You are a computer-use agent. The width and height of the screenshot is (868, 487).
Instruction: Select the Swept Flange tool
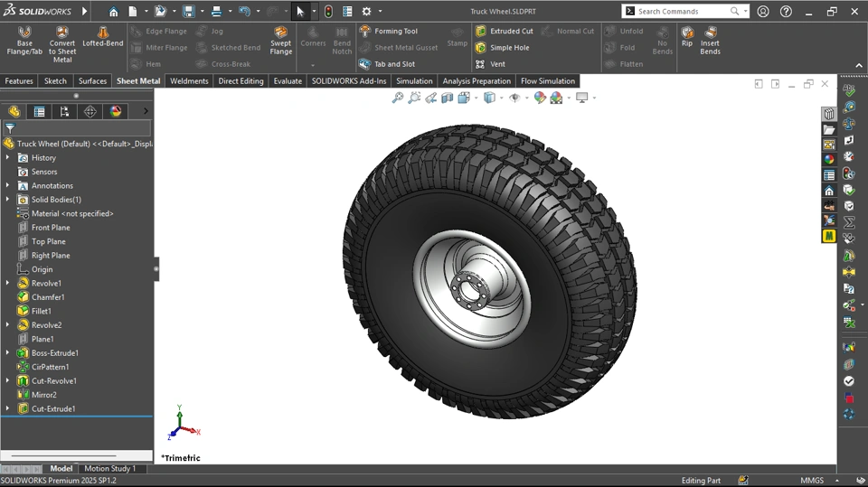tap(281, 42)
